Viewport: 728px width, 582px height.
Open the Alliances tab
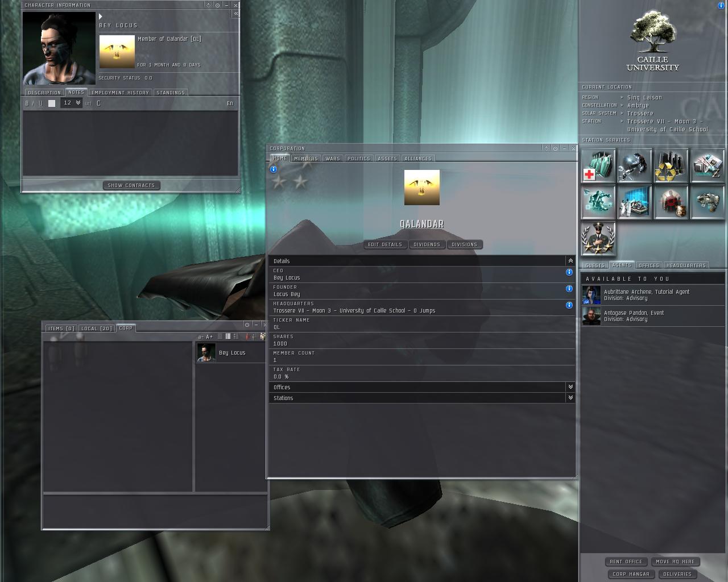(418, 159)
